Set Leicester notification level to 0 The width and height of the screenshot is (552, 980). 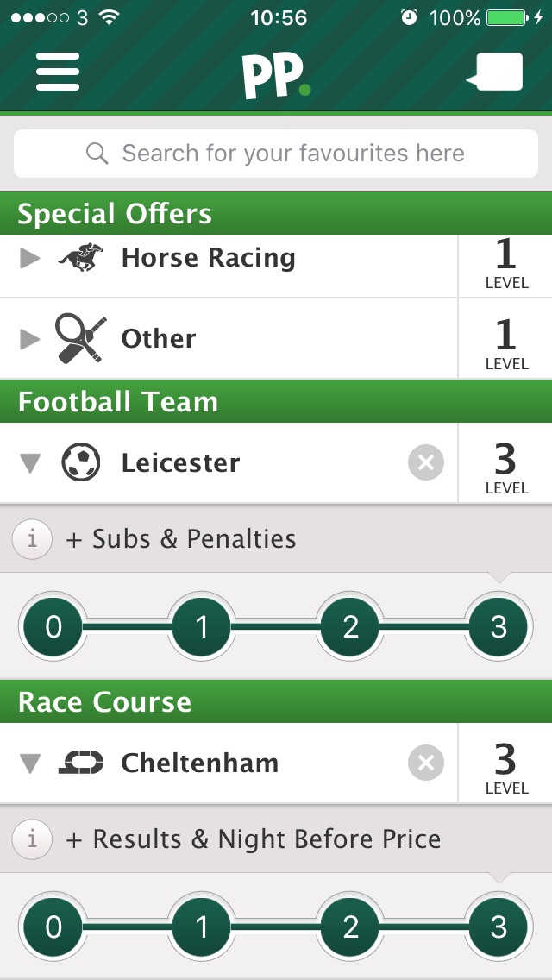pos(53,627)
